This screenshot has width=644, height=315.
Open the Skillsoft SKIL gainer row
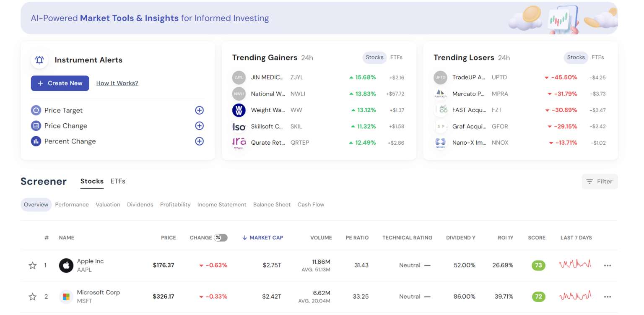tap(318, 127)
